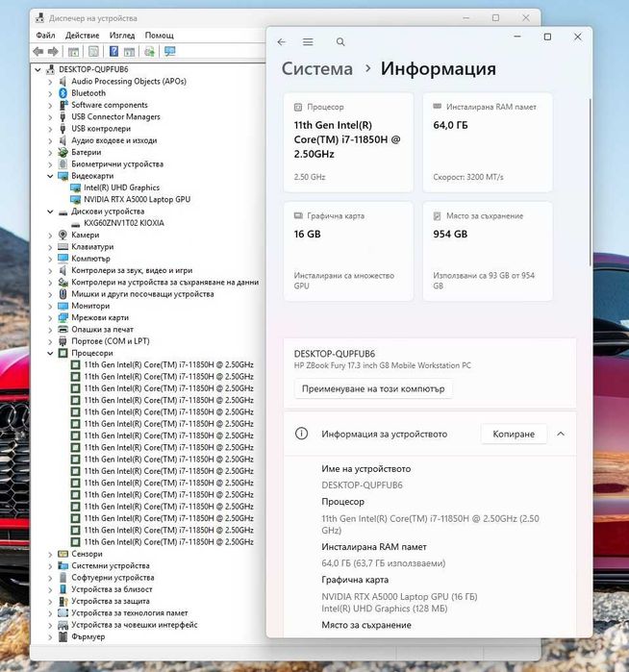
Task: Click the Батерии category icon
Action: coord(63,152)
